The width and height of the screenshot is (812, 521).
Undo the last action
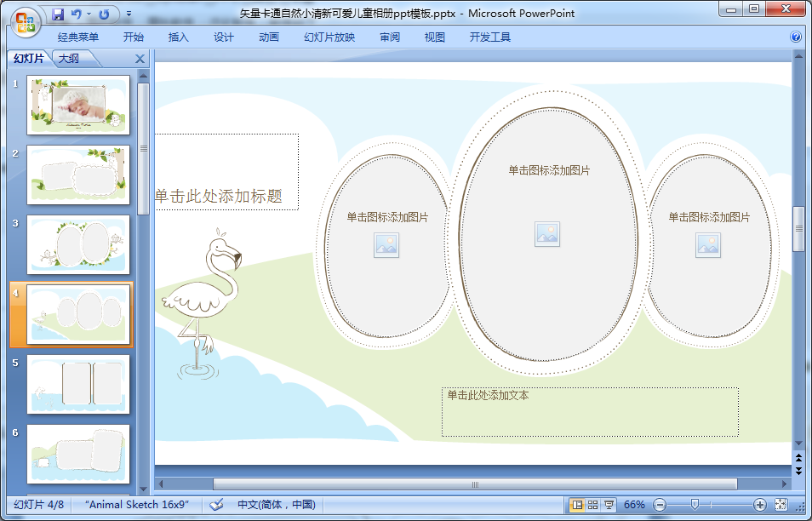pos(77,14)
